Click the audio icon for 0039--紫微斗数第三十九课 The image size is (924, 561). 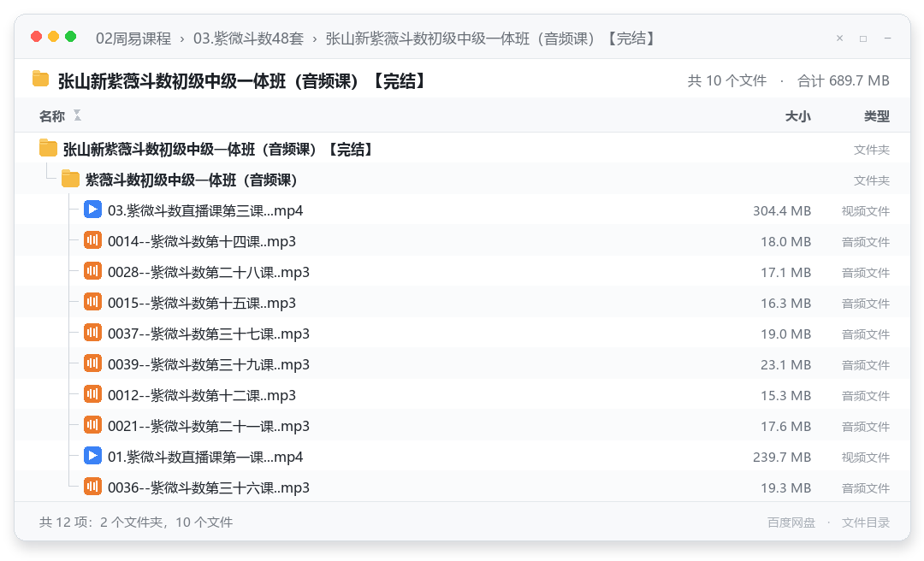(x=92, y=363)
